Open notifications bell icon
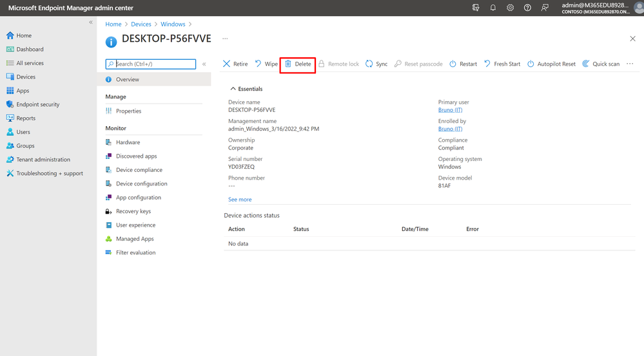 click(x=493, y=8)
